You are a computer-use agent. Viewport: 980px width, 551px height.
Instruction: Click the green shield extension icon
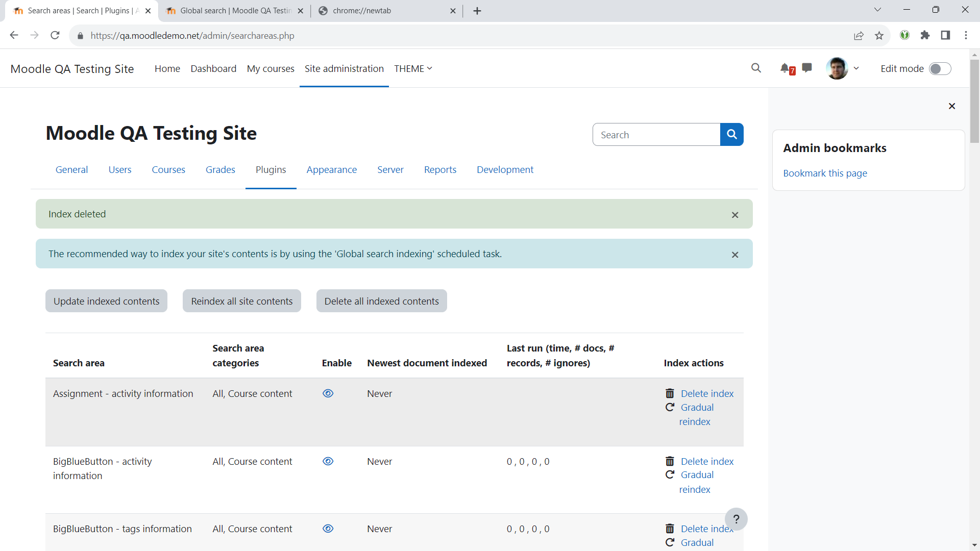tap(904, 35)
